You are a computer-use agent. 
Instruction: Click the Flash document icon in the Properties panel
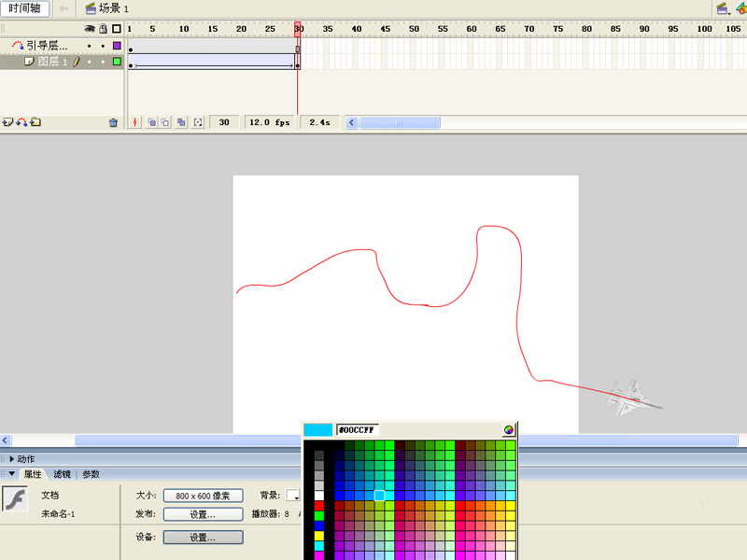point(15,499)
